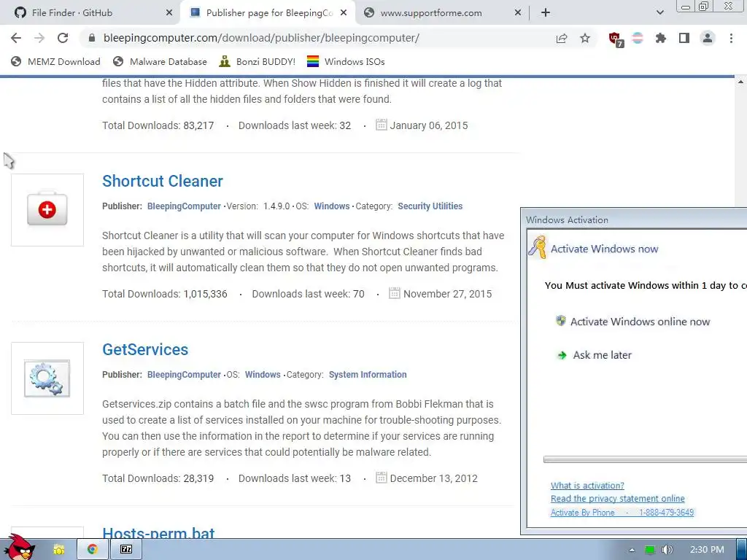Open the Extensions puzzle menu
The width and height of the screenshot is (747, 560).
click(661, 38)
